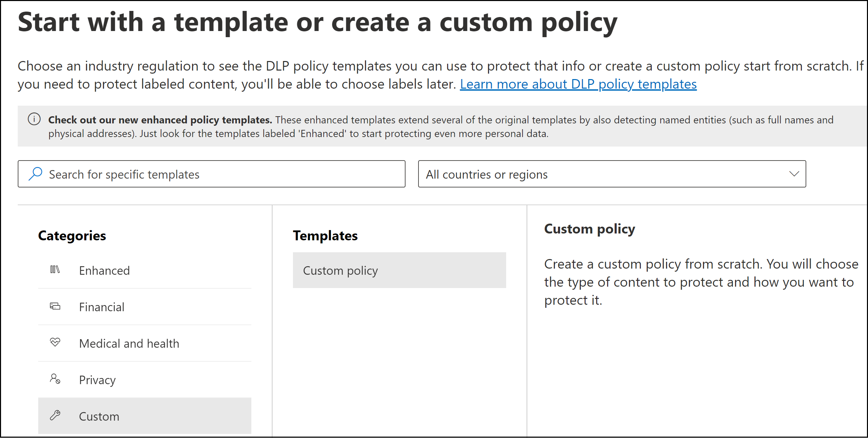Screen dimensions: 868x438
Task: Expand the countries dropdown chevron
Action: point(794,174)
